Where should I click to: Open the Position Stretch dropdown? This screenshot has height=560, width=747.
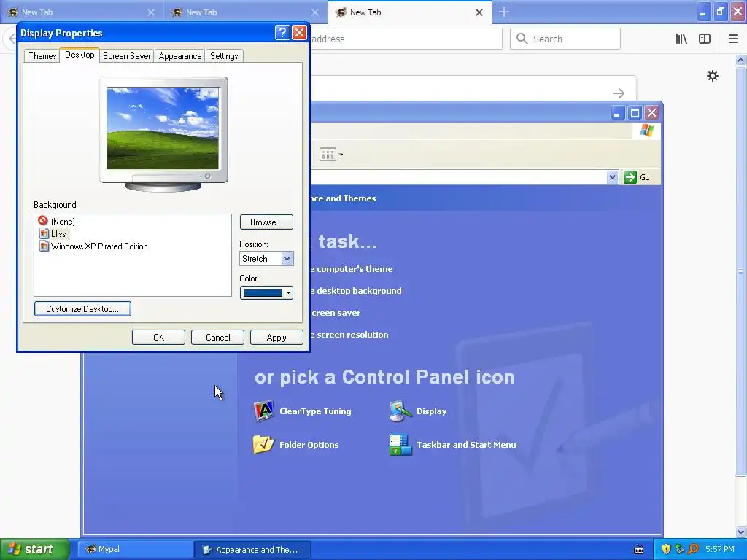tap(287, 259)
